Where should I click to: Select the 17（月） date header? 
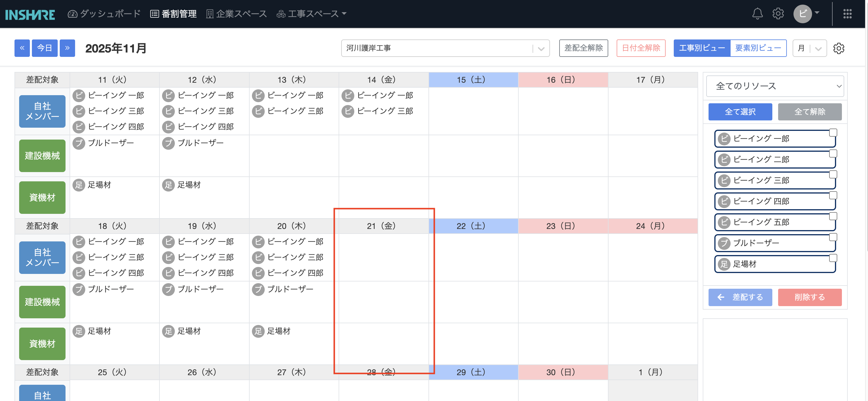coord(653,80)
